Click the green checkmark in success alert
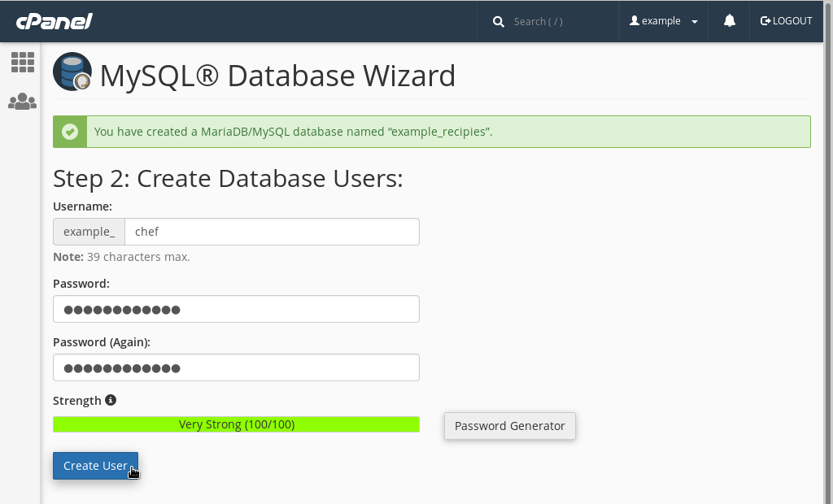The height and width of the screenshot is (504, 833). tap(70, 132)
